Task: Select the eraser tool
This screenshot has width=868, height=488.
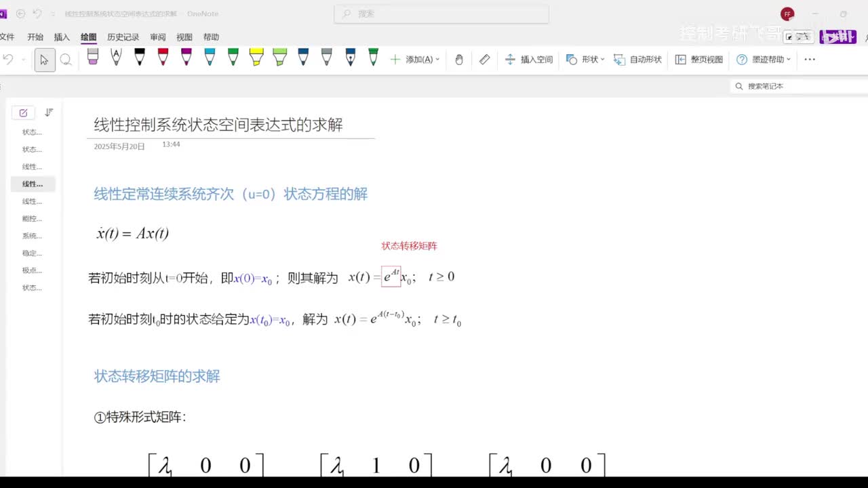Action: [x=93, y=58]
